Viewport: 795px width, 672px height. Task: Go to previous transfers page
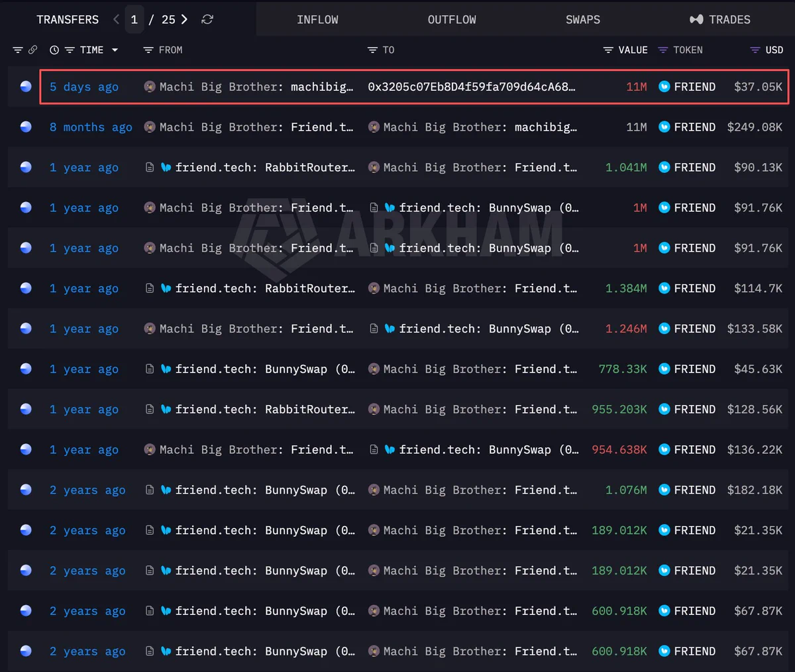[x=117, y=19]
